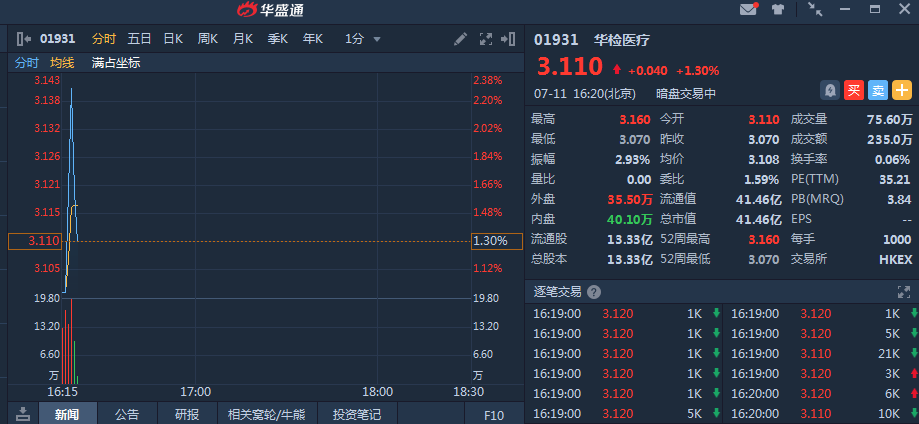Switch chart to 周K view

coord(207,39)
